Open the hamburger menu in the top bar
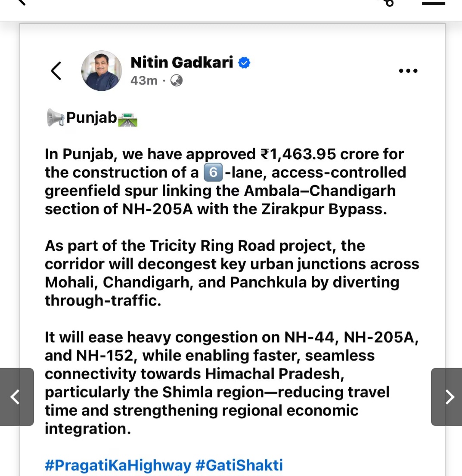Image resolution: width=462 pixels, height=476 pixels. (433, 3)
